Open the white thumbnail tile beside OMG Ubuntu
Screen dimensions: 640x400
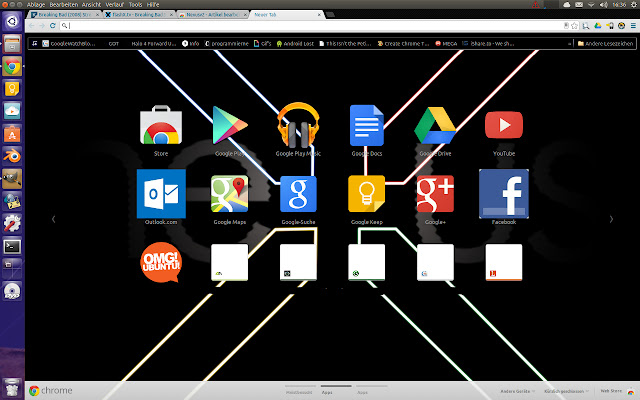(229, 262)
